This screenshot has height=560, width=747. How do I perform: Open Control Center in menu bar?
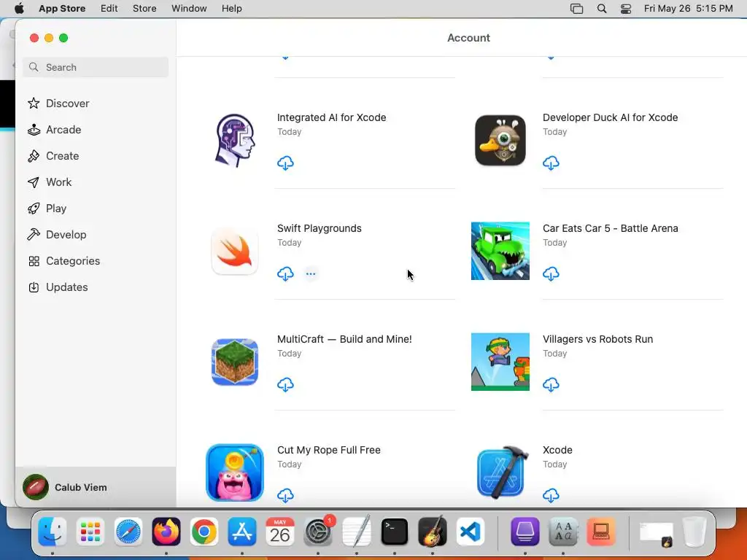click(625, 9)
